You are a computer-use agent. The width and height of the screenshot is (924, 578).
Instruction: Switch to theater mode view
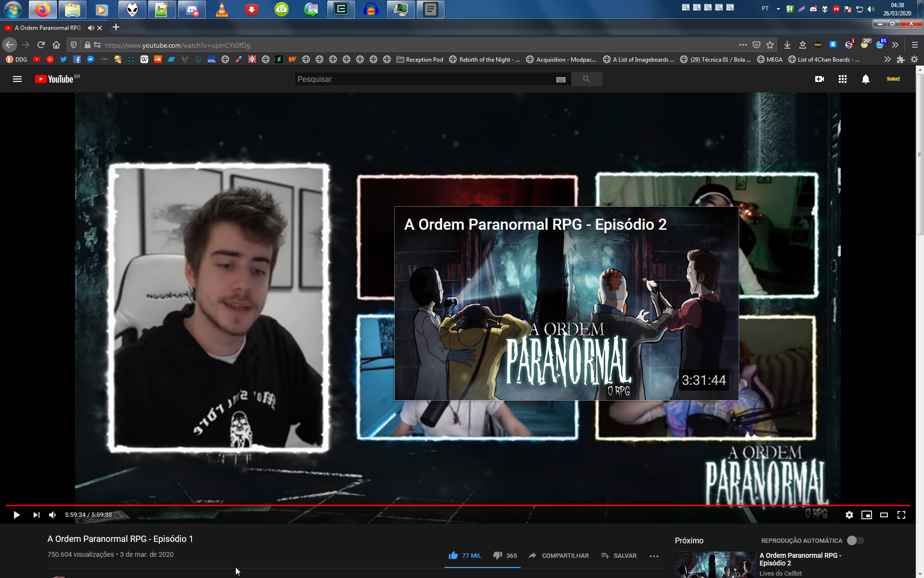884,515
